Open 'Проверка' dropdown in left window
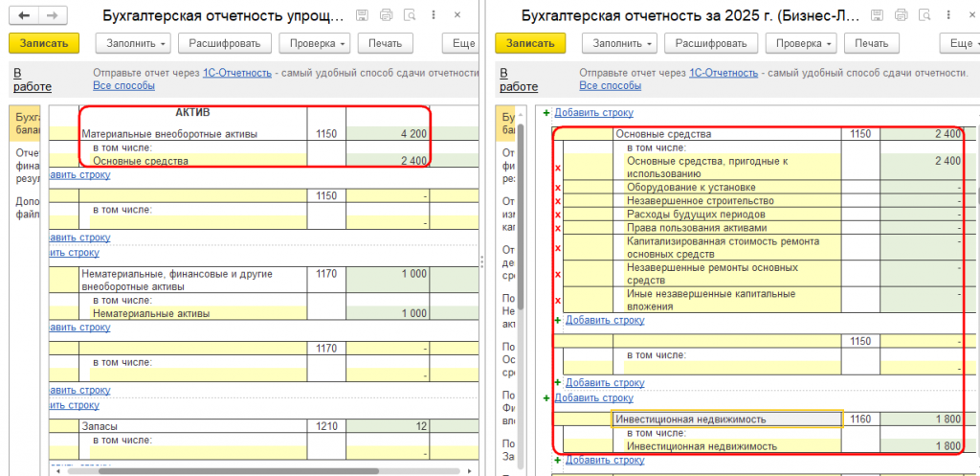The height and width of the screenshot is (476, 980). coord(314,43)
